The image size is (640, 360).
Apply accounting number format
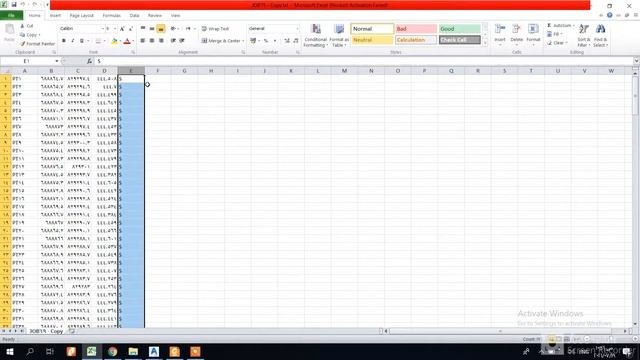click(253, 41)
